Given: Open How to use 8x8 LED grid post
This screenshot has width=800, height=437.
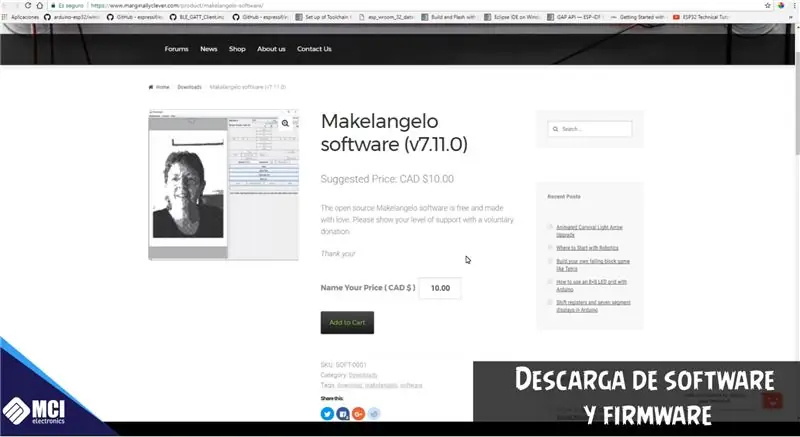Looking at the screenshot, I should coord(591,286).
